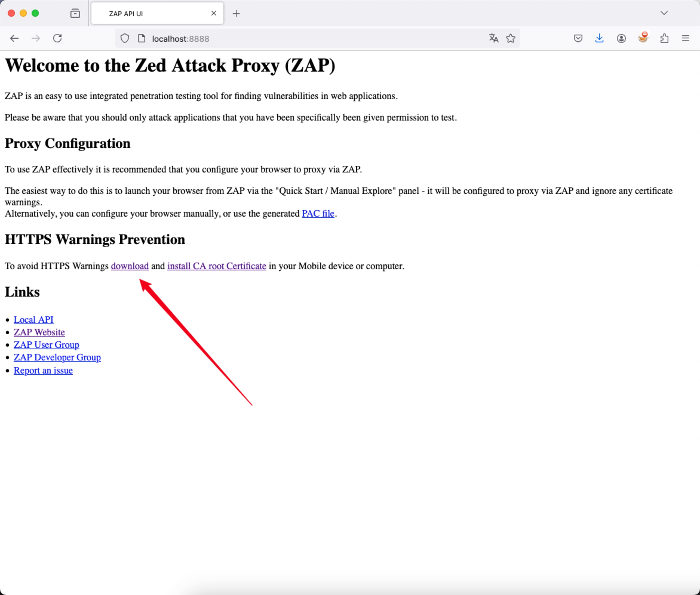Open the Save to Pocket icon
Screen dimensions: 700x595
[x=578, y=38]
